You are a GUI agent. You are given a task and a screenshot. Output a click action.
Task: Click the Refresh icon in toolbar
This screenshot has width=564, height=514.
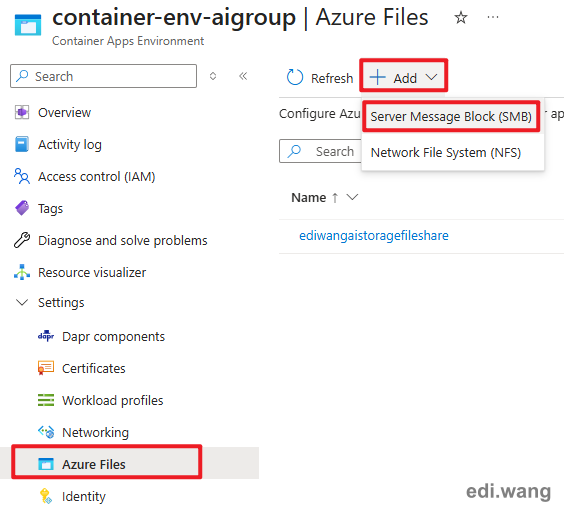(x=295, y=77)
